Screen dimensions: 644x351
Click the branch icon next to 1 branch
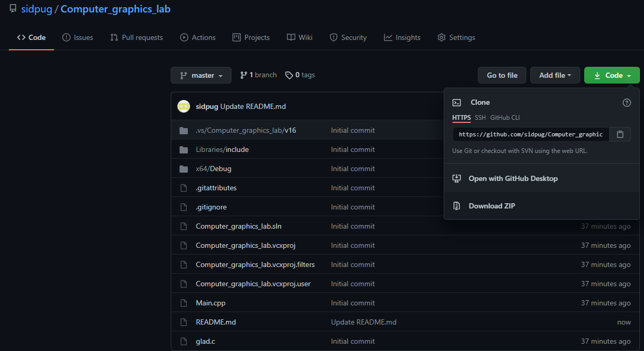point(243,75)
